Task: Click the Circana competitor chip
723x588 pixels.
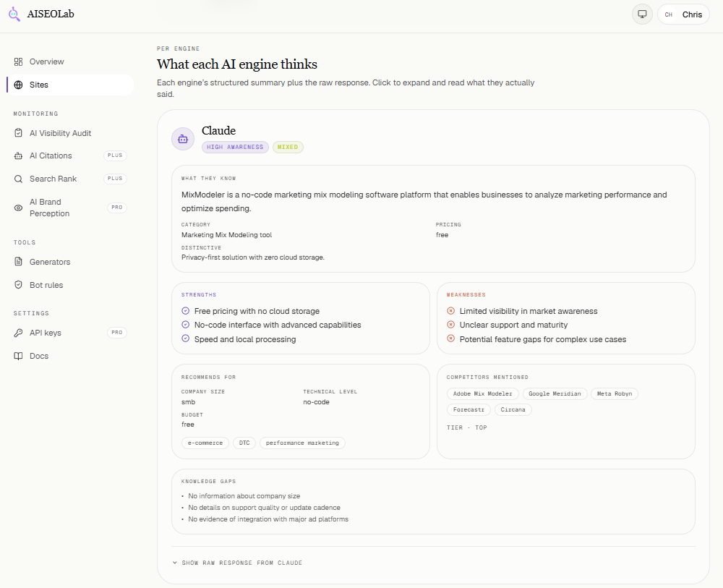Action: click(x=513, y=409)
